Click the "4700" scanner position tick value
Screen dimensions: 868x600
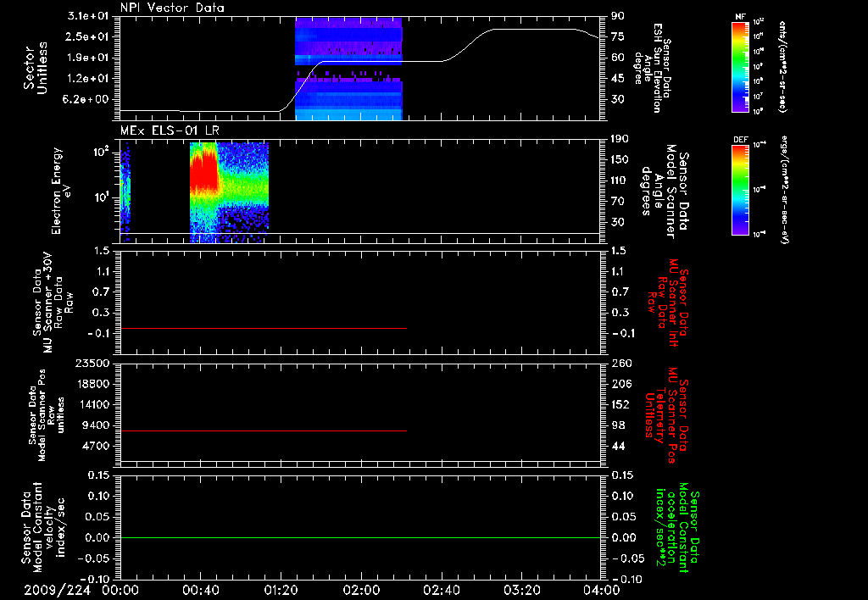coord(95,446)
